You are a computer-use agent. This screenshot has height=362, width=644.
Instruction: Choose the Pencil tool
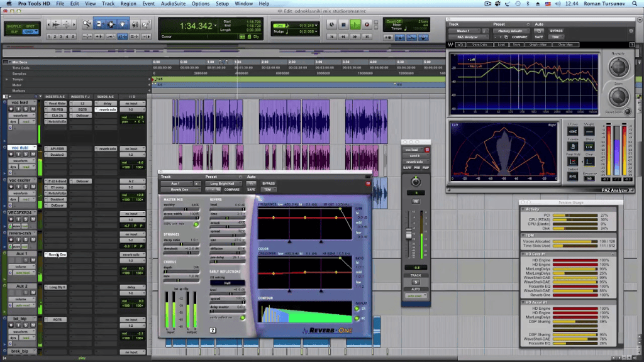tap(146, 25)
